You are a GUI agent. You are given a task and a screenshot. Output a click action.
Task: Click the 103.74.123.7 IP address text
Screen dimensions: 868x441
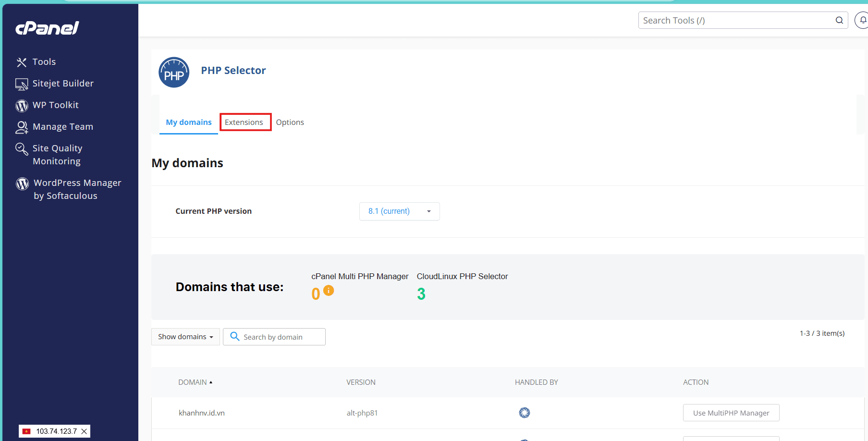[56, 431]
